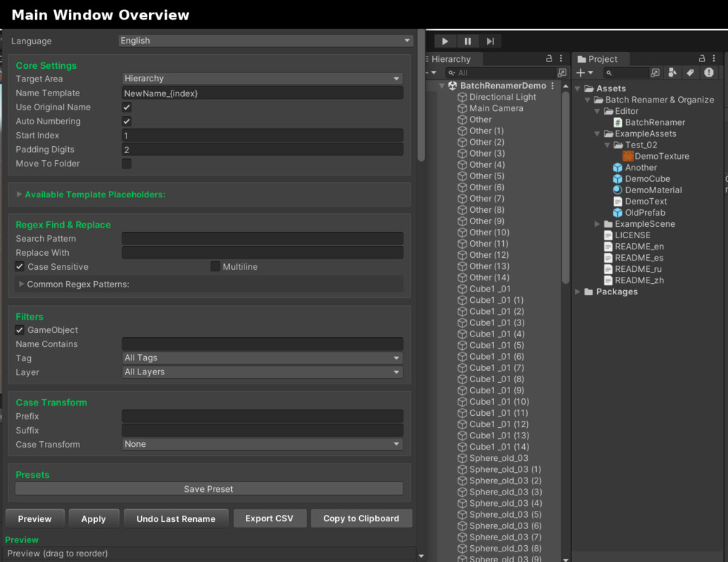The image size is (728, 562).
Task: Click the Play button in Unity toolbar
Action: (446, 41)
